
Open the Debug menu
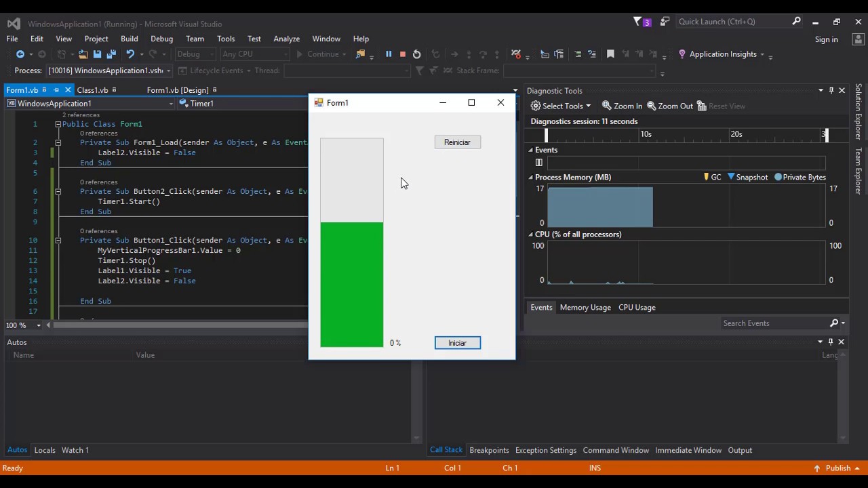pos(161,39)
